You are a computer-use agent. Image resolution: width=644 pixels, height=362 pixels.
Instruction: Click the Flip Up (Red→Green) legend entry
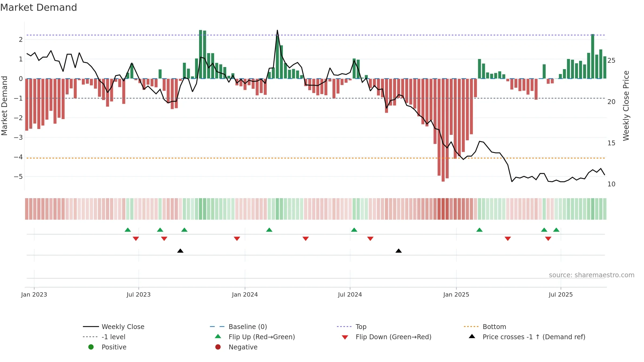tap(255, 337)
